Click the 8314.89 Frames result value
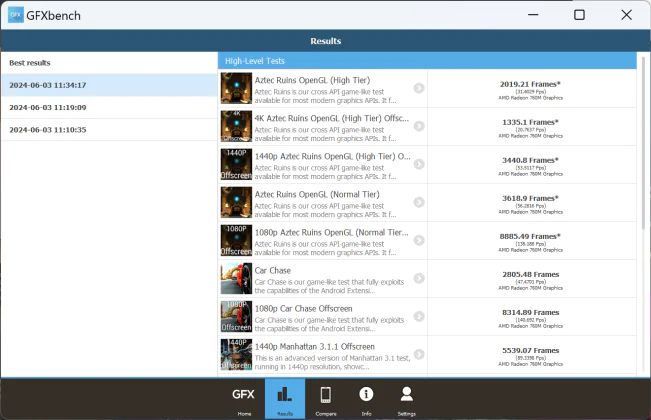 pos(531,313)
